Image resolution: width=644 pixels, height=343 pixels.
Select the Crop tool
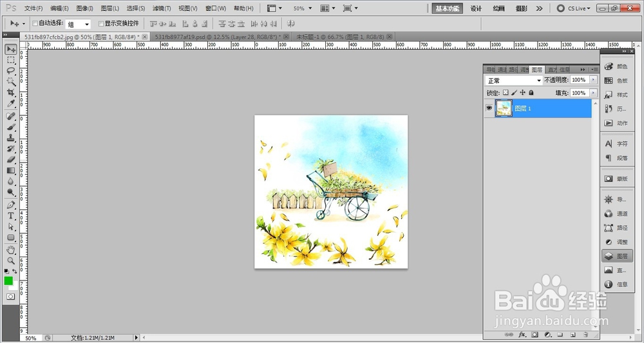[11, 92]
